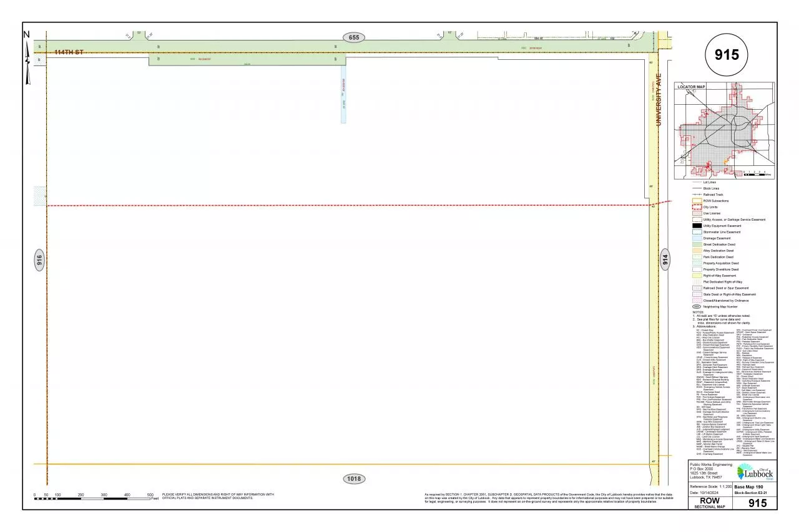The image size is (799, 532).
Task: Click the Street Dedication Deed green swatch
Action: coord(697,244)
